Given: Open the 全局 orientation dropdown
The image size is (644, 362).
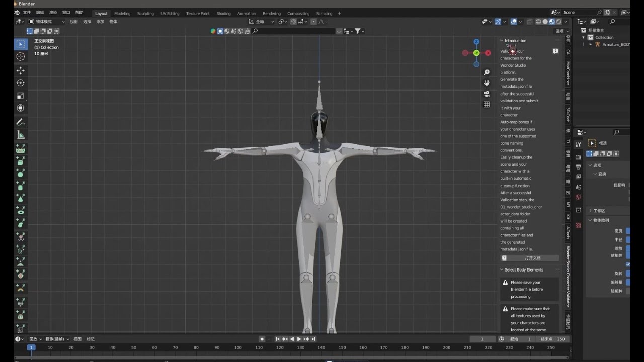Looking at the screenshot, I should tap(262, 22).
